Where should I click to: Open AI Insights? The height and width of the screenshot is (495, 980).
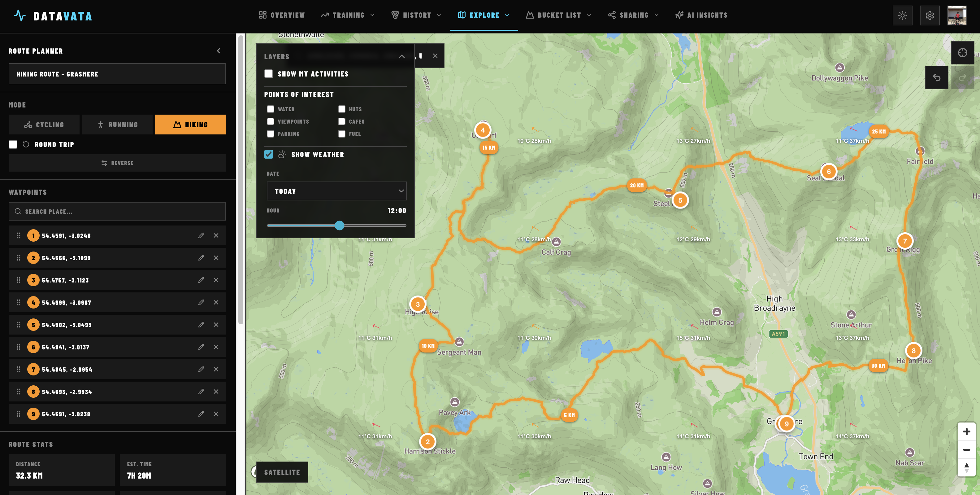[x=701, y=15]
